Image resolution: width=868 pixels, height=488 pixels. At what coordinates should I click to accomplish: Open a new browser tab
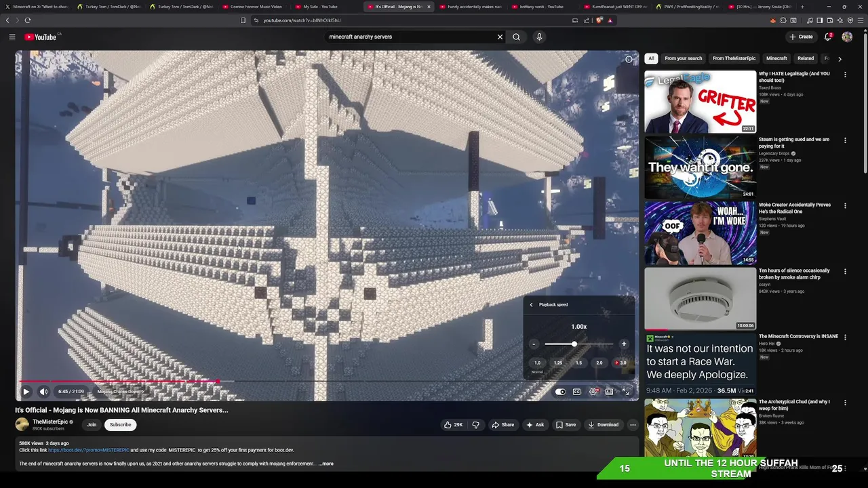(x=802, y=7)
